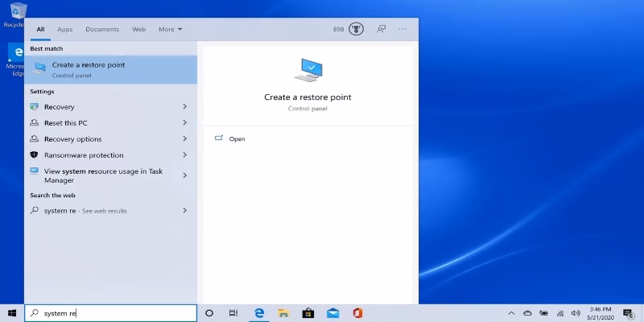Switch to the Apps search tab
This screenshot has width=644, height=322.
click(64, 29)
